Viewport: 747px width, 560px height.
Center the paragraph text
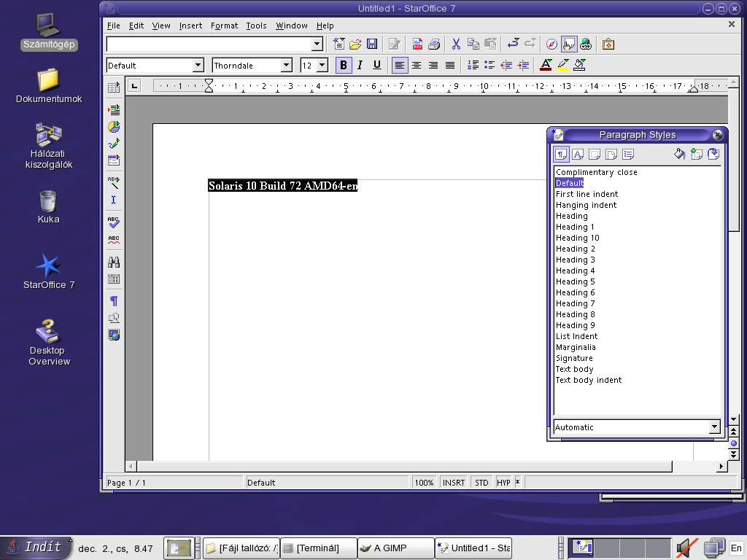point(417,65)
